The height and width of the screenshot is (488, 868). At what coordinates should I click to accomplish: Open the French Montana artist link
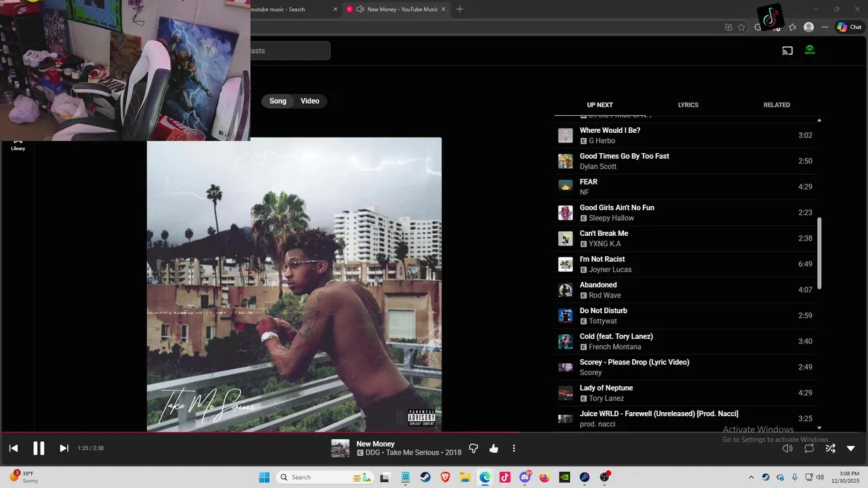point(615,347)
